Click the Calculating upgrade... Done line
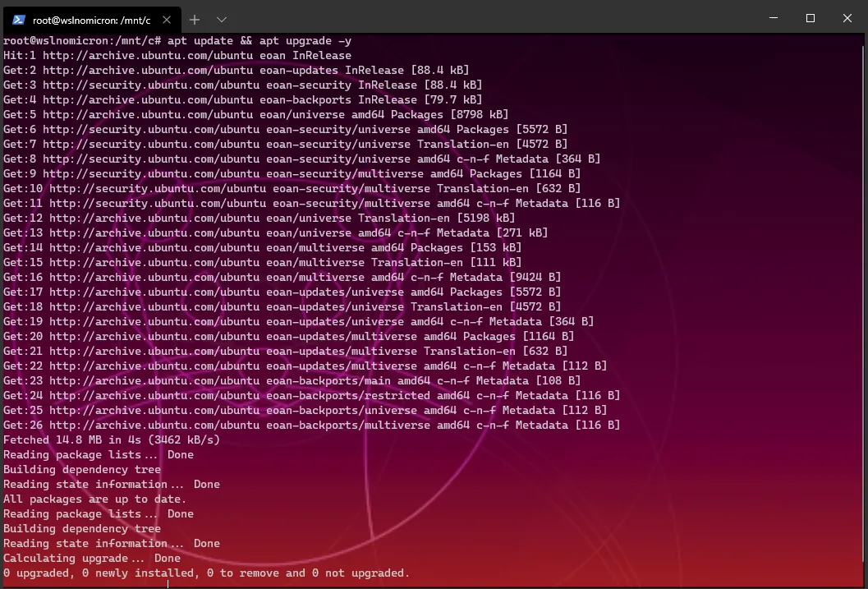 click(91, 559)
